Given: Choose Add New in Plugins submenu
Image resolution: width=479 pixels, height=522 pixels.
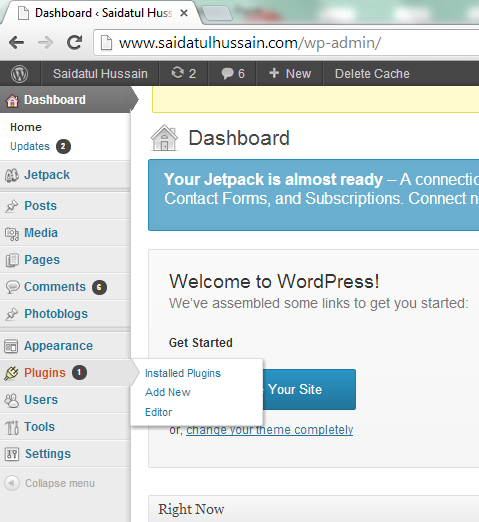Looking at the screenshot, I should pyautogui.click(x=168, y=392).
